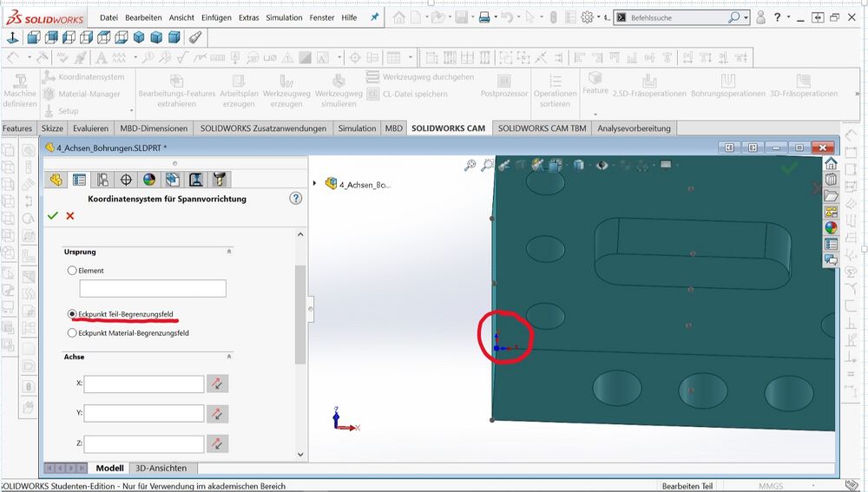The image size is (868, 492).
Task: Select Eckpunkt Teil-Begrenzungsfeld radio option
Action: 73,313
